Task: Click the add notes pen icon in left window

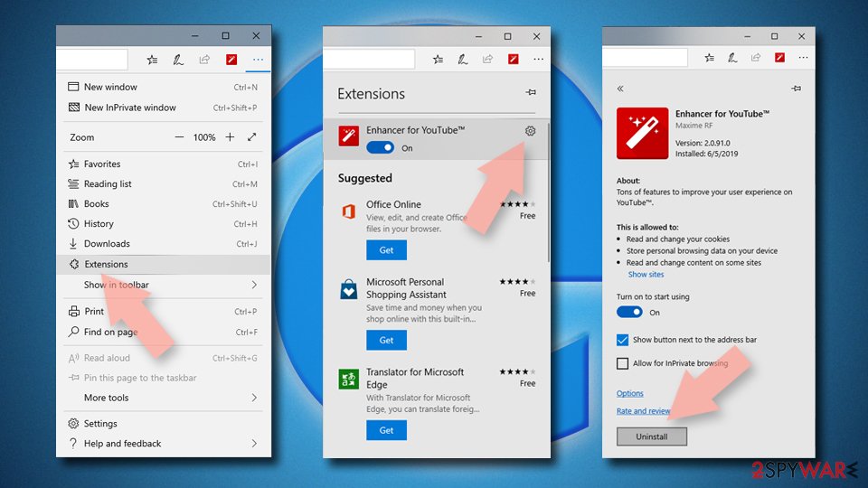Action: point(178,60)
